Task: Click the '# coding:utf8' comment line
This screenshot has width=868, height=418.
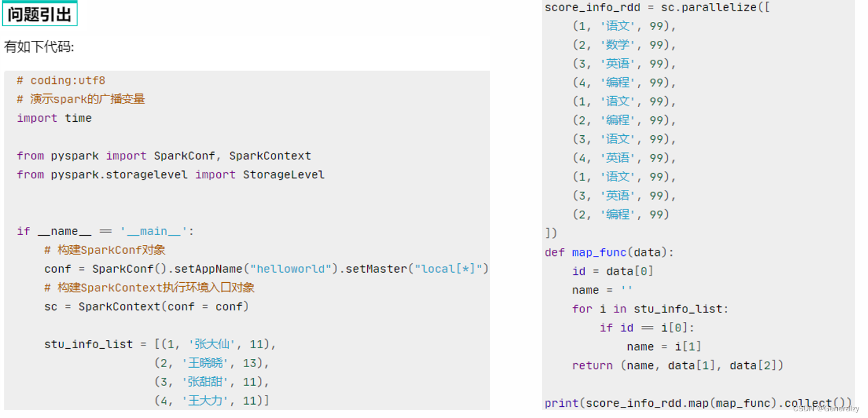Action: coord(61,80)
